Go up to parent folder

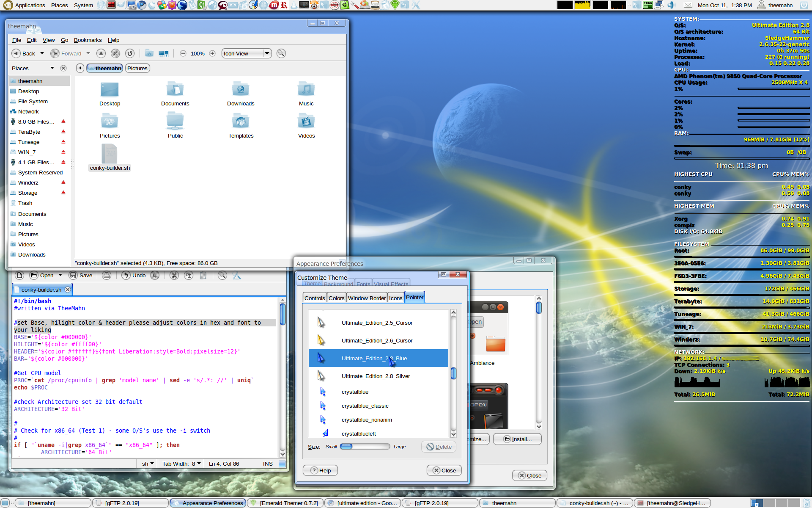[x=101, y=53]
